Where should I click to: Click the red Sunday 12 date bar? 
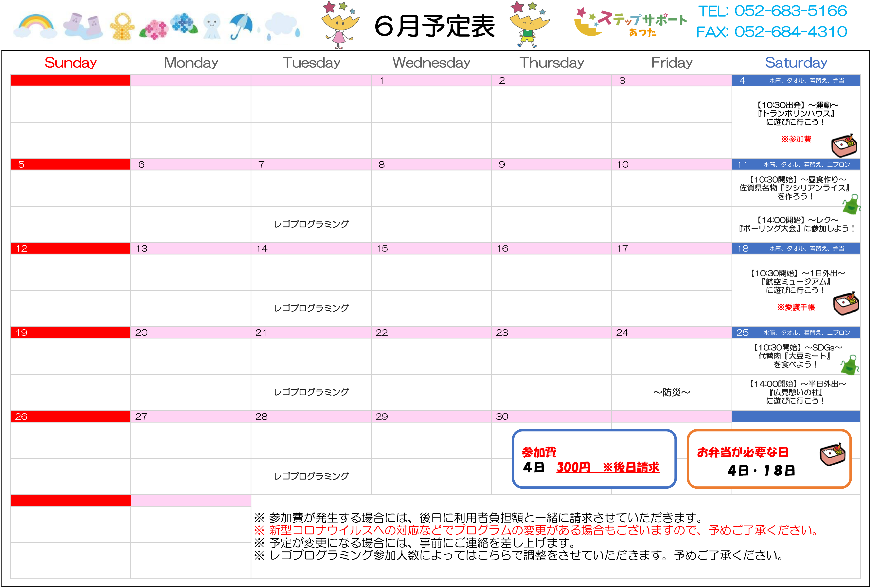tap(70, 248)
